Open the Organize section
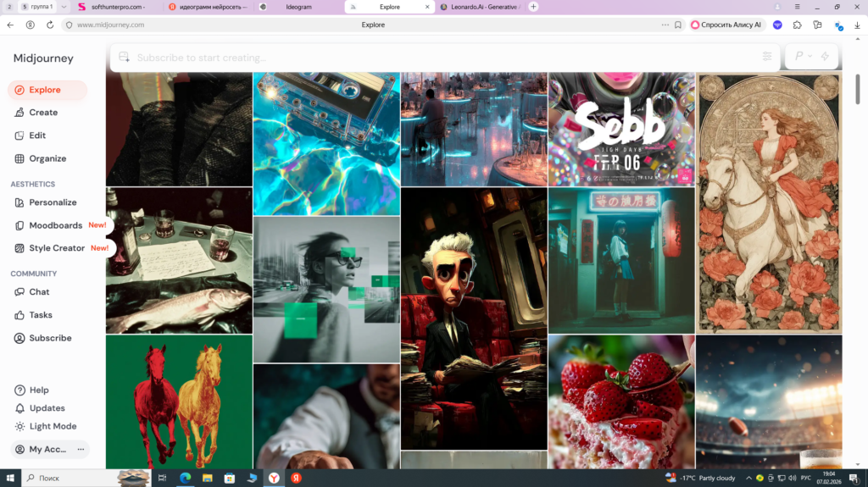This screenshot has width=868, height=487. [x=47, y=159]
